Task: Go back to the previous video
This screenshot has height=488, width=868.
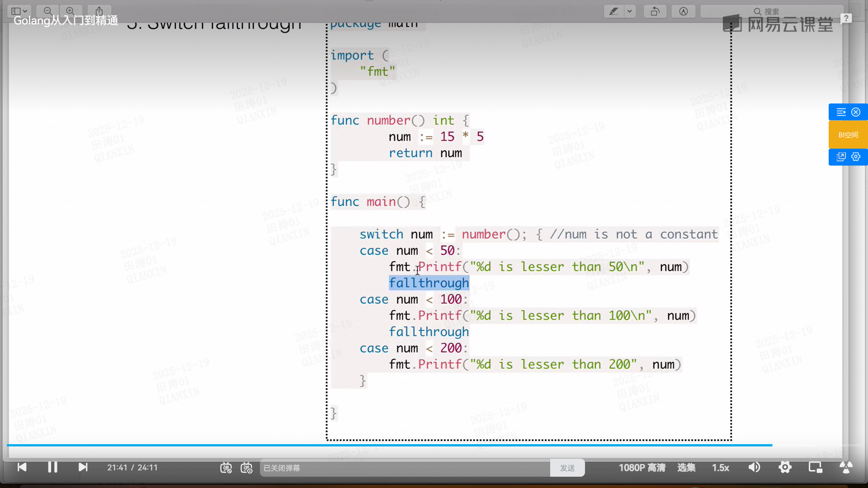Action: 22,467
